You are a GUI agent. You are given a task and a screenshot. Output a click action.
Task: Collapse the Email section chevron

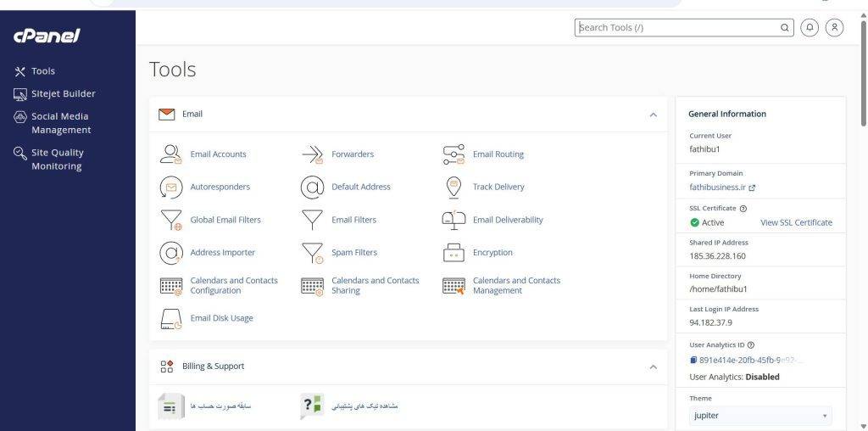[654, 115]
